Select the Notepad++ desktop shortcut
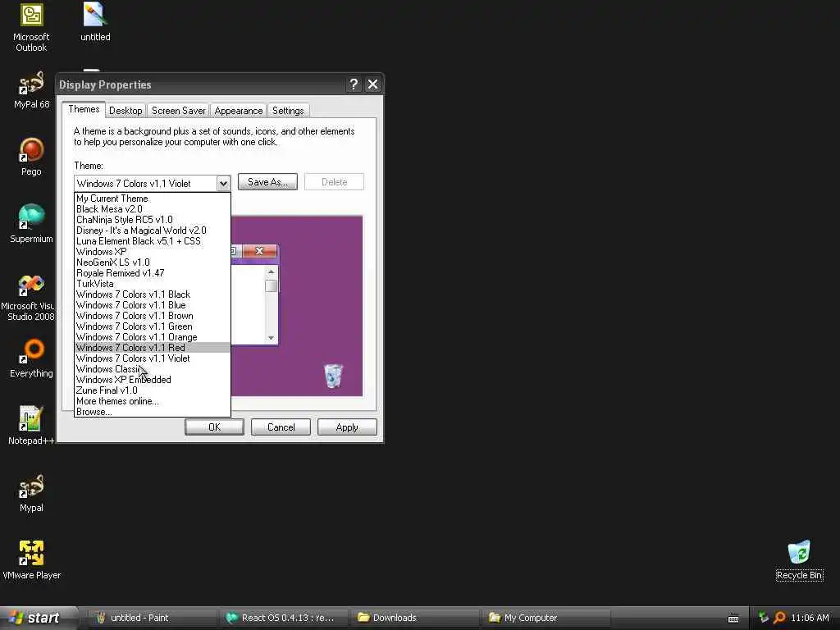 (x=31, y=426)
